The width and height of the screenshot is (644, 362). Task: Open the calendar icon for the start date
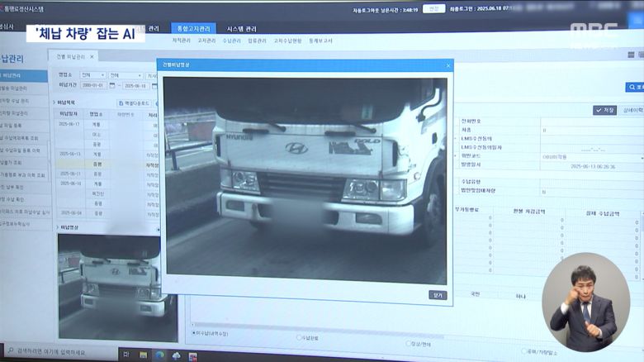coord(111,86)
